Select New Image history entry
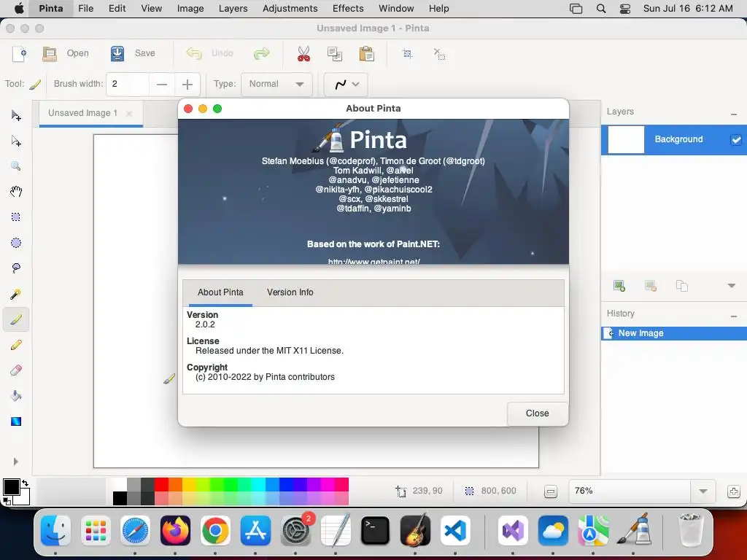747x560 pixels. [673, 333]
